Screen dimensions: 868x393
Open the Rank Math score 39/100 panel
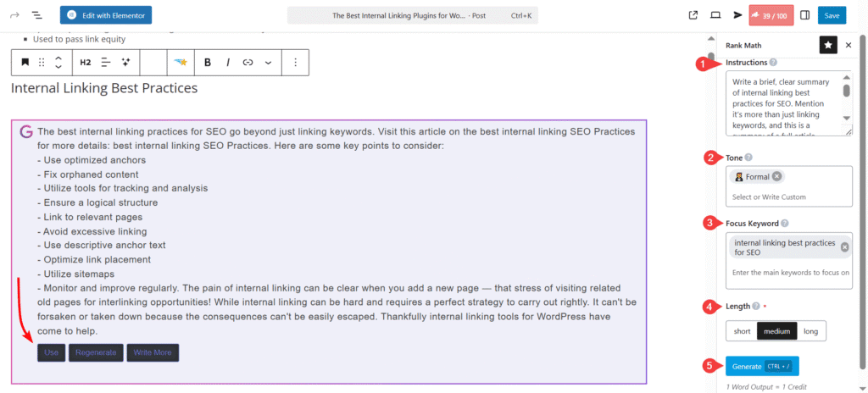[x=770, y=15]
